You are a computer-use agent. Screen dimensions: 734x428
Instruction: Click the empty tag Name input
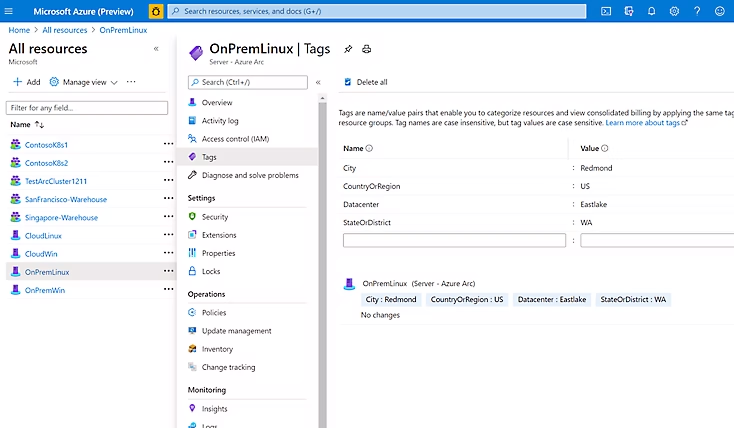click(454, 240)
